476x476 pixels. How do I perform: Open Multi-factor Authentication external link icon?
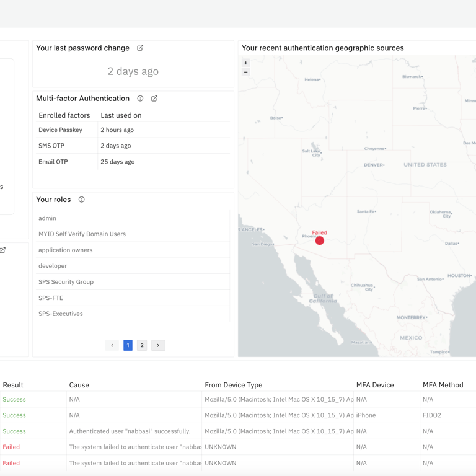click(x=154, y=99)
